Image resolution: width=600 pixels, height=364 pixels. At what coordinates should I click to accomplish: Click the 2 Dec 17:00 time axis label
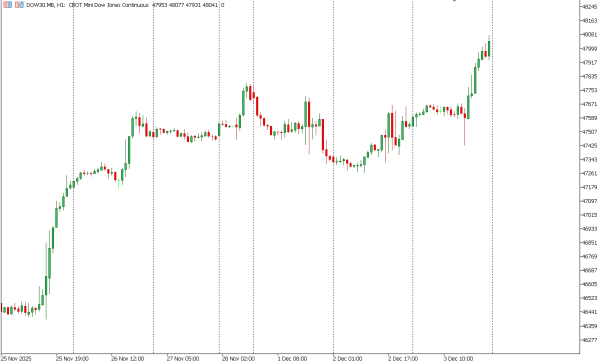point(403,359)
